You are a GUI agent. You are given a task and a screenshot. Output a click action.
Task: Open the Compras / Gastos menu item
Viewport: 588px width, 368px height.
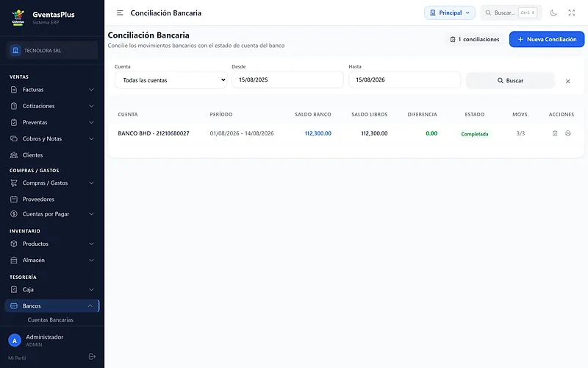pyautogui.click(x=52, y=183)
